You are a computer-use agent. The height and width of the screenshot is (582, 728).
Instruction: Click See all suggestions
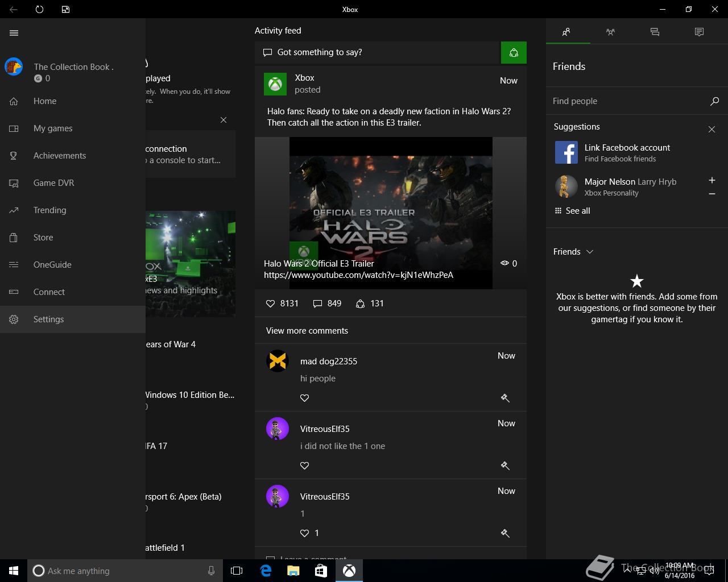(572, 211)
